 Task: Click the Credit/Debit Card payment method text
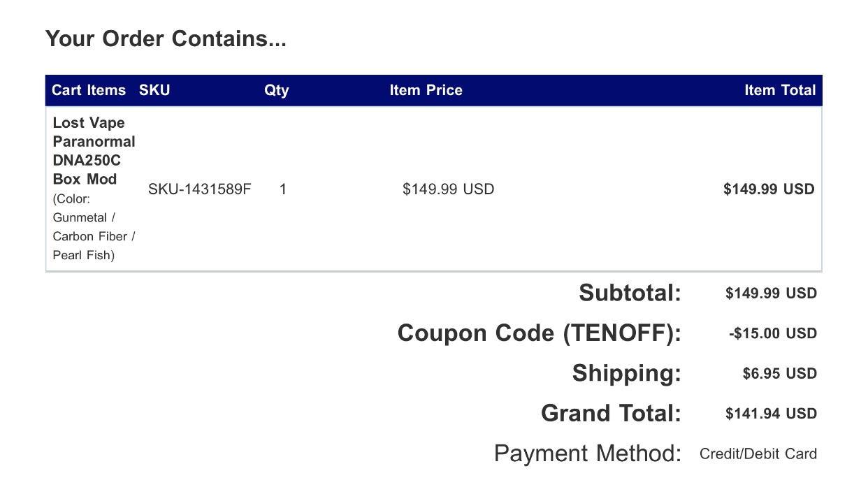[758, 454]
